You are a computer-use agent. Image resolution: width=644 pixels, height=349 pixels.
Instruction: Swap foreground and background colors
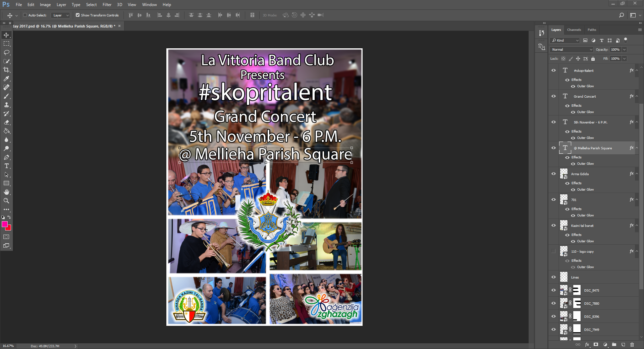(9, 217)
